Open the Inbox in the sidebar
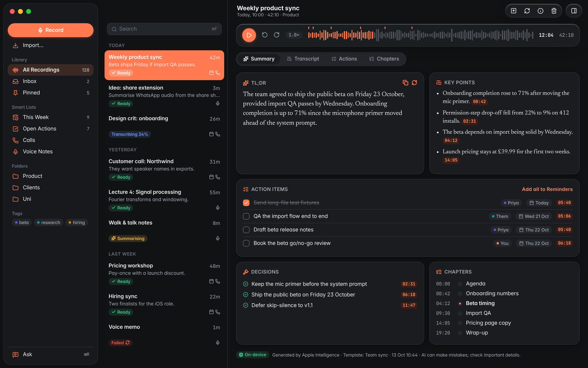Image resolution: width=588 pixels, height=368 pixels. point(51,81)
